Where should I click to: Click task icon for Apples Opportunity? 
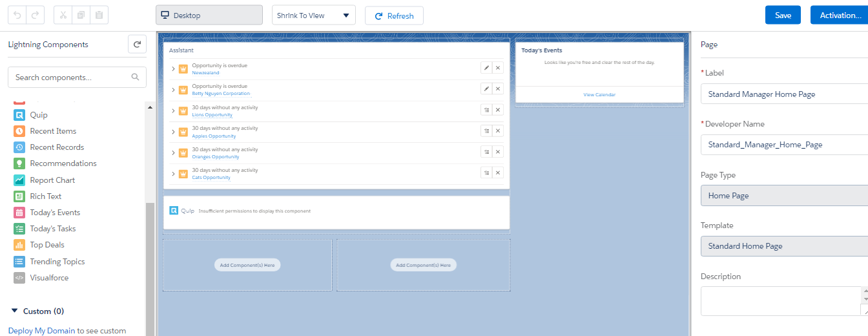click(x=486, y=131)
